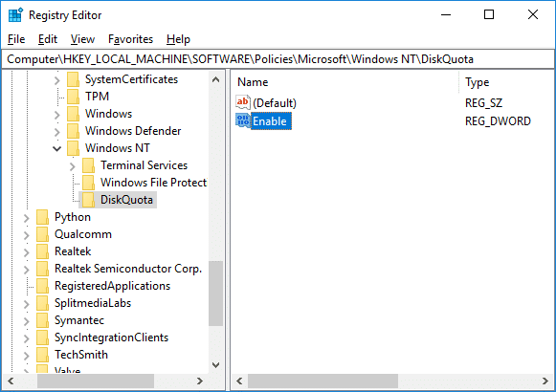This screenshot has width=556, height=392.
Task: Collapse the Windows NT key
Action: pyautogui.click(x=56, y=148)
